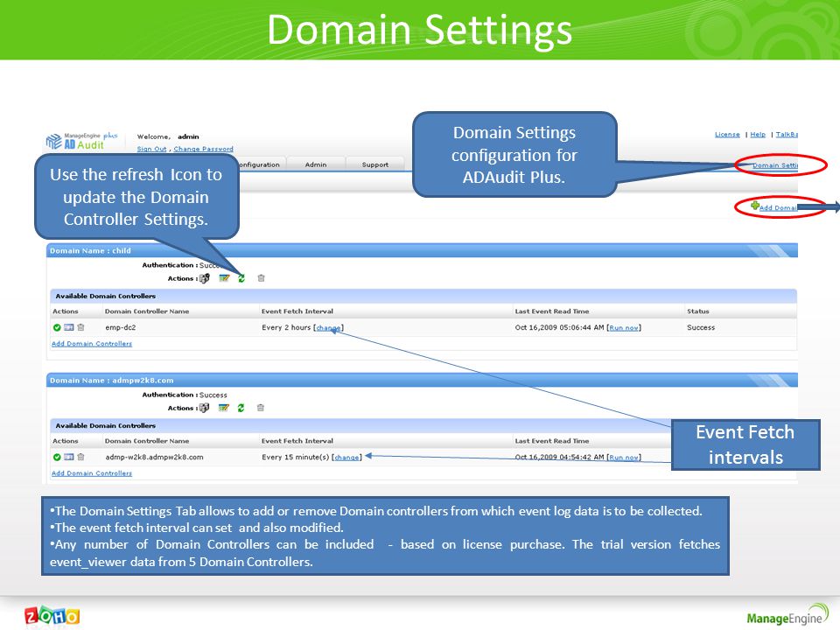The height and width of the screenshot is (630, 840).
Task: Click Run now for Oct 16,2009 04:54:42 AM
Action: point(624,458)
